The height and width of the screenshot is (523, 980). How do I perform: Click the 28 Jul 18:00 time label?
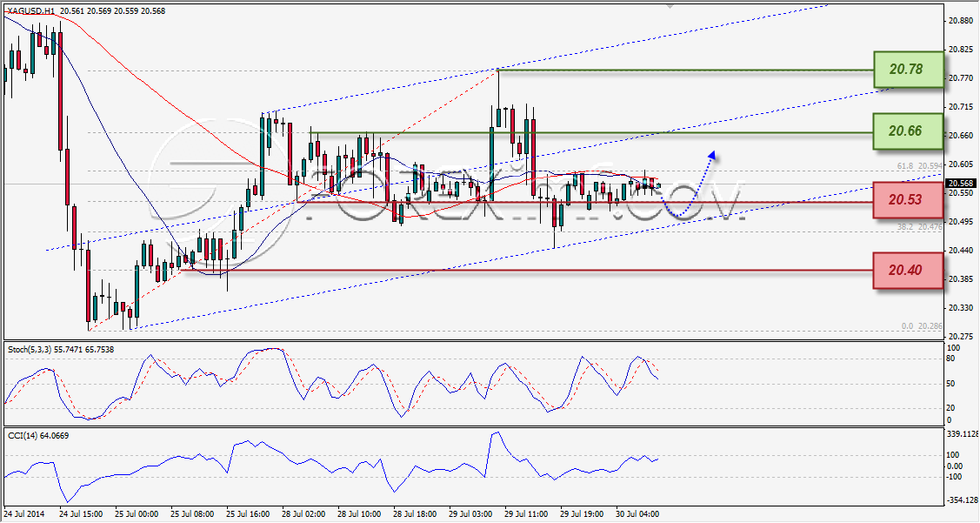pos(415,513)
